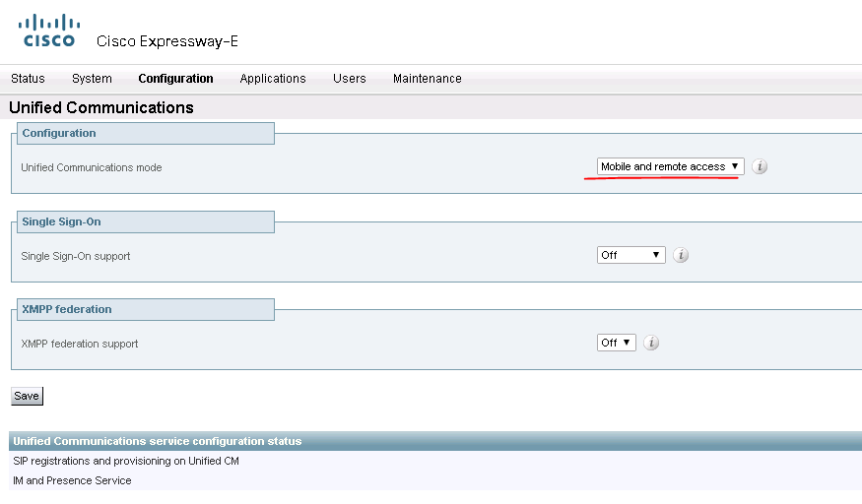
Task: Click the Single Sign-On support label
Action: pyautogui.click(x=75, y=256)
